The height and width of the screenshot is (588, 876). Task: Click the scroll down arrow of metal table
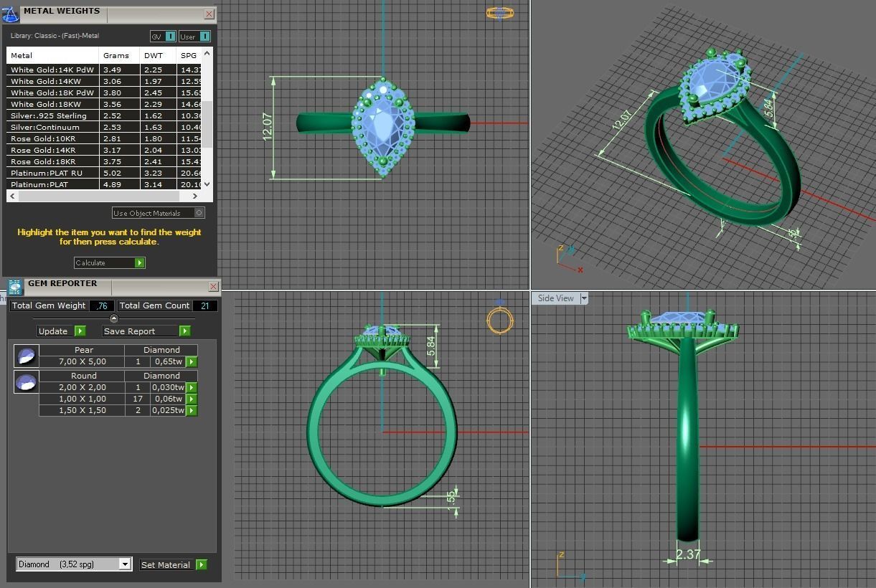point(207,184)
